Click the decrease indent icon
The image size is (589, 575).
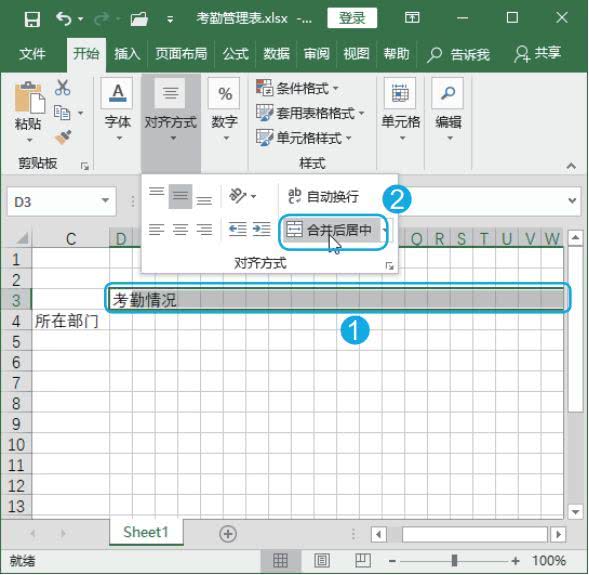click(238, 229)
